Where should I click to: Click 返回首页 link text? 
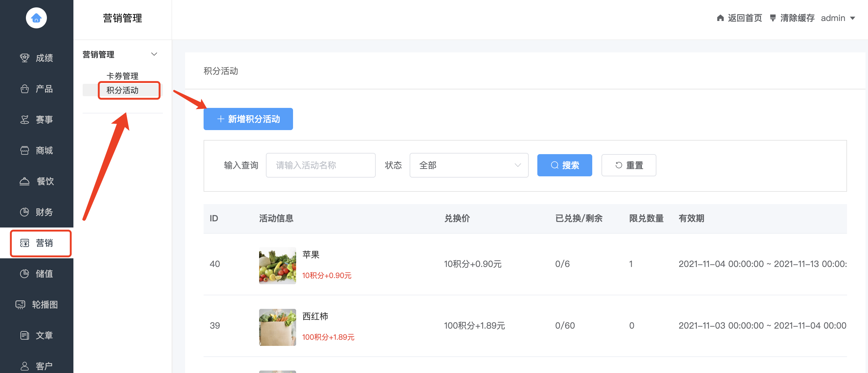745,18
